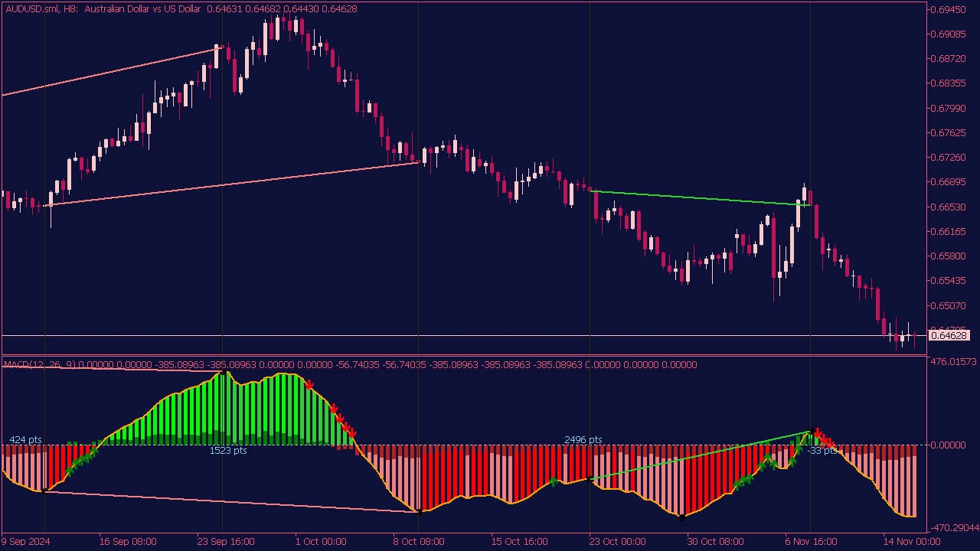Screen dimensions: 980x551
Task: Click the 0.68720 price axis label
Action: pyautogui.click(x=948, y=58)
